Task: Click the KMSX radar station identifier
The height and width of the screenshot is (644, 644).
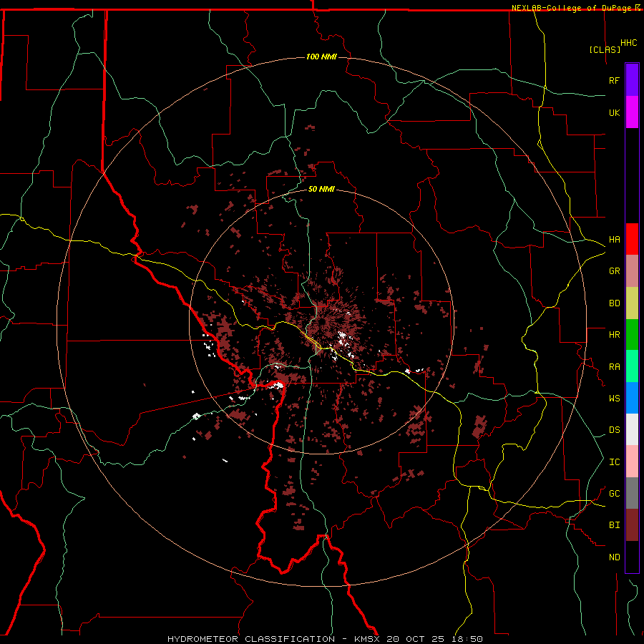Action: pos(369,639)
